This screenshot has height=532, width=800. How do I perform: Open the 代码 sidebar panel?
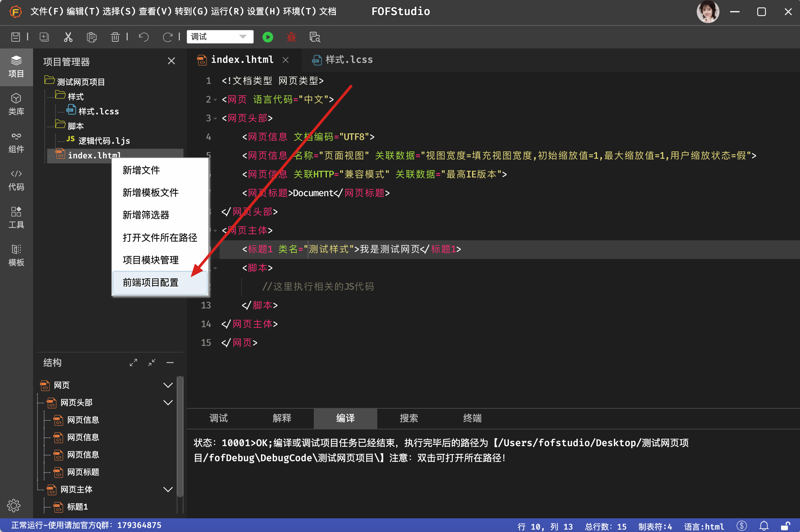tap(16, 180)
